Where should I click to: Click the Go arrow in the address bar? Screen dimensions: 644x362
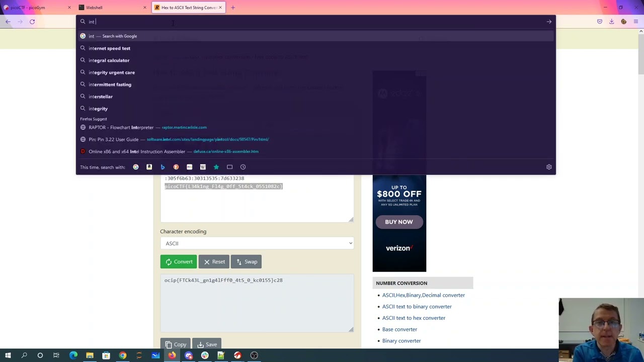click(x=549, y=22)
